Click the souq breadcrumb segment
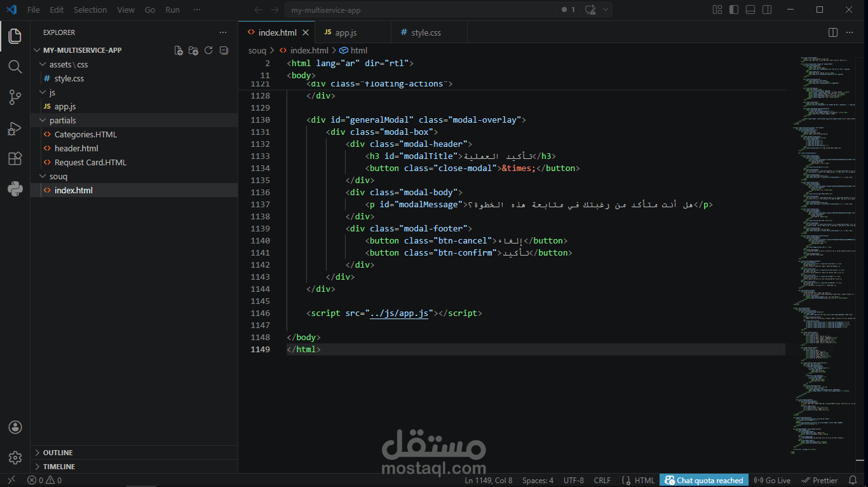 (257, 50)
